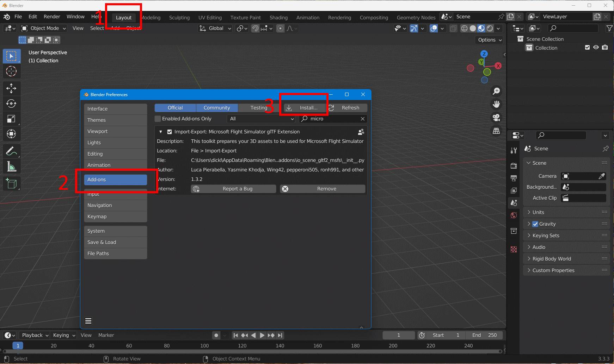Click the pan view hand icon
Image resolution: width=614 pixels, height=364 pixels.
[x=496, y=104]
